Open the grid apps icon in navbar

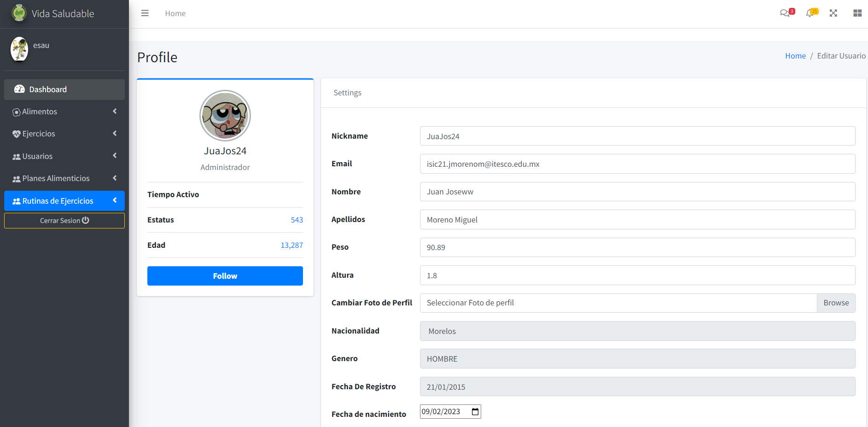coord(857,13)
